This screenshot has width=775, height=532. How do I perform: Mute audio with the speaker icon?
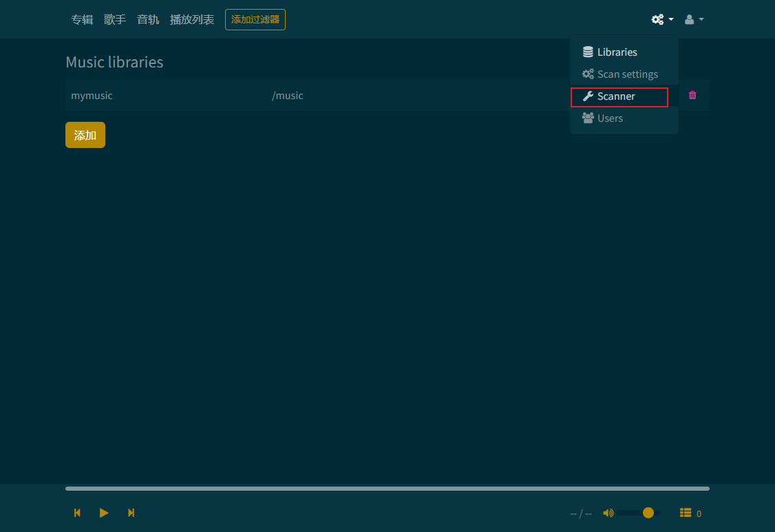pyautogui.click(x=608, y=513)
